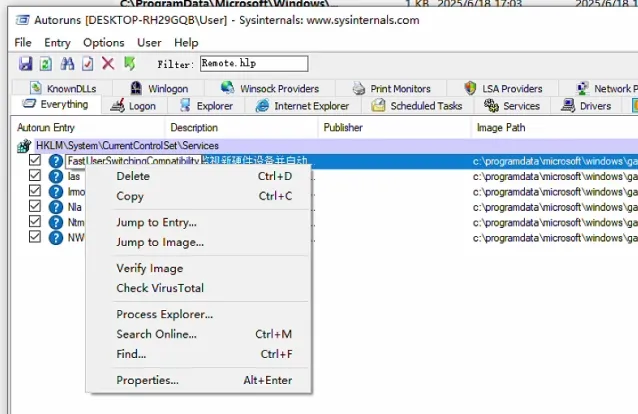
Task: Click the Properties page icon in toolbar
Action: tap(87, 64)
